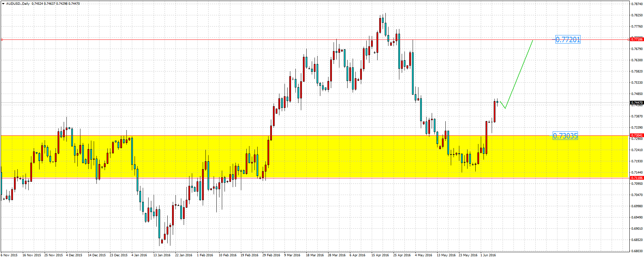The height and width of the screenshot is (259, 644).
Task: Select the 0.77201 text label
Action: tap(568, 40)
